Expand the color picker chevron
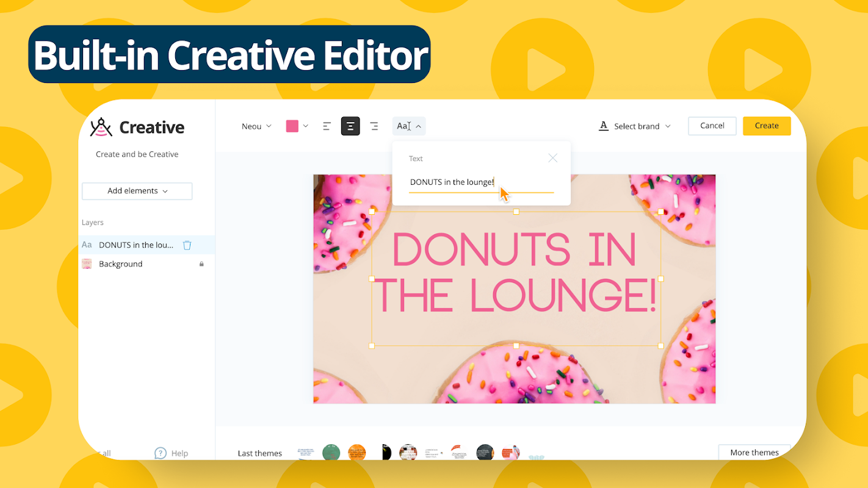The height and width of the screenshot is (488, 868). 306,126
